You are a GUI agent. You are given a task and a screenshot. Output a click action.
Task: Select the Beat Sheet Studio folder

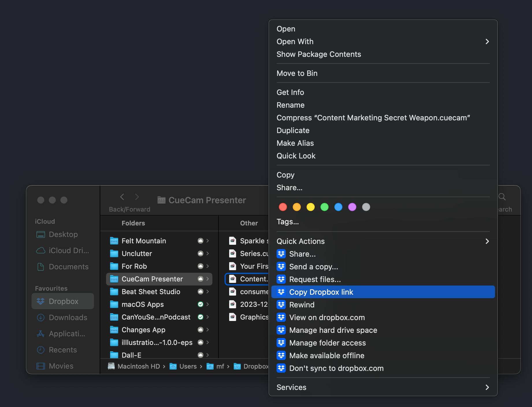[x=151, y=292]
